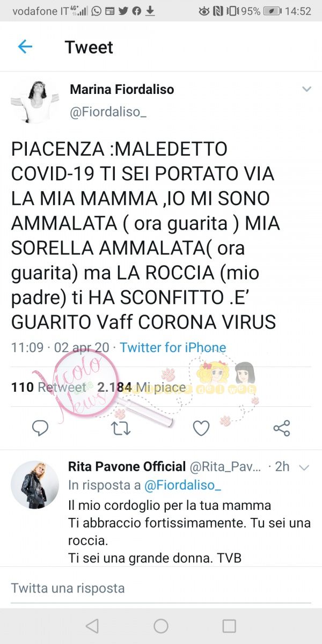322x644 pixels.
Task: Tap Android recent apps square button
Action: [x=229, y=626]
